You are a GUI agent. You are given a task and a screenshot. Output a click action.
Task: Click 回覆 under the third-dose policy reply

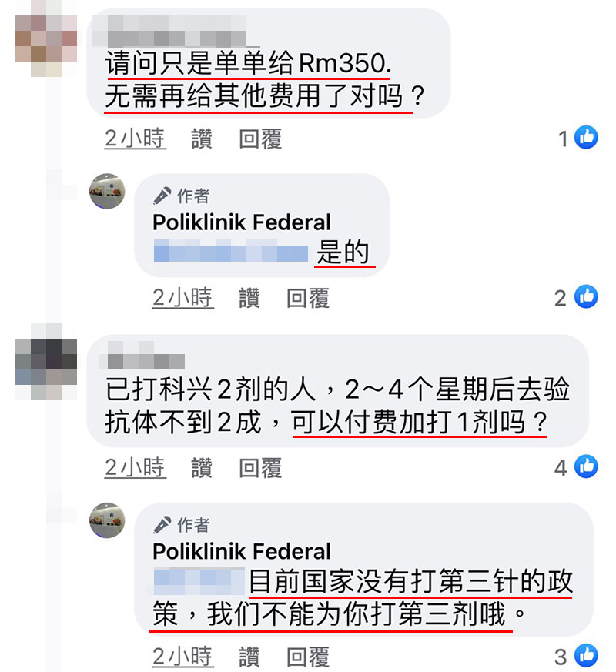[308, 657]
